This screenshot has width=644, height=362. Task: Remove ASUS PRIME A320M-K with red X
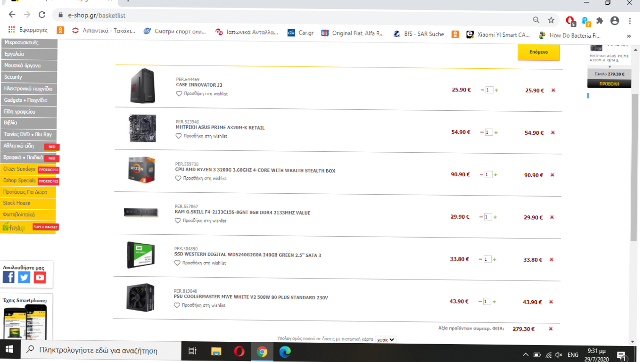[x=553, y=132]
